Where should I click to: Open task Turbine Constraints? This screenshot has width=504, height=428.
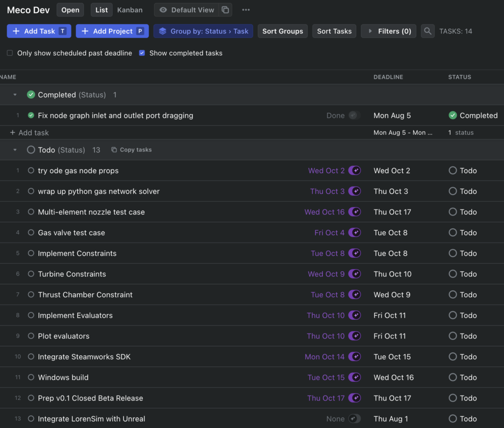tap(72, 274)
